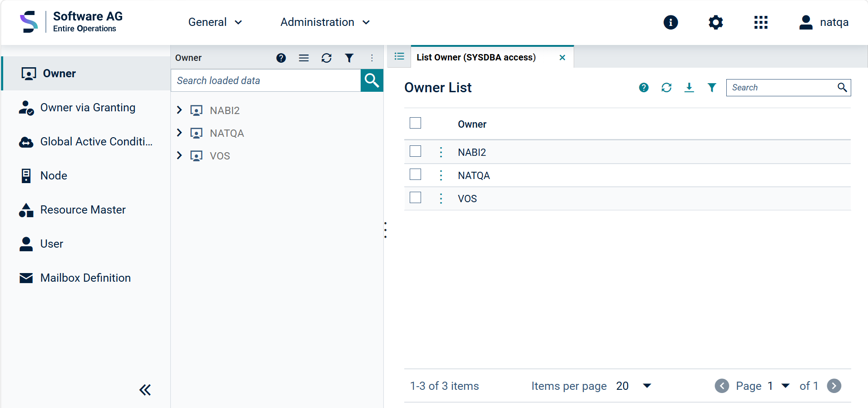Switch to List Owner (SYSDBA access) tab
Image resolution: width=868 pixels, height=408 pixels.
[x=476, y=57]
